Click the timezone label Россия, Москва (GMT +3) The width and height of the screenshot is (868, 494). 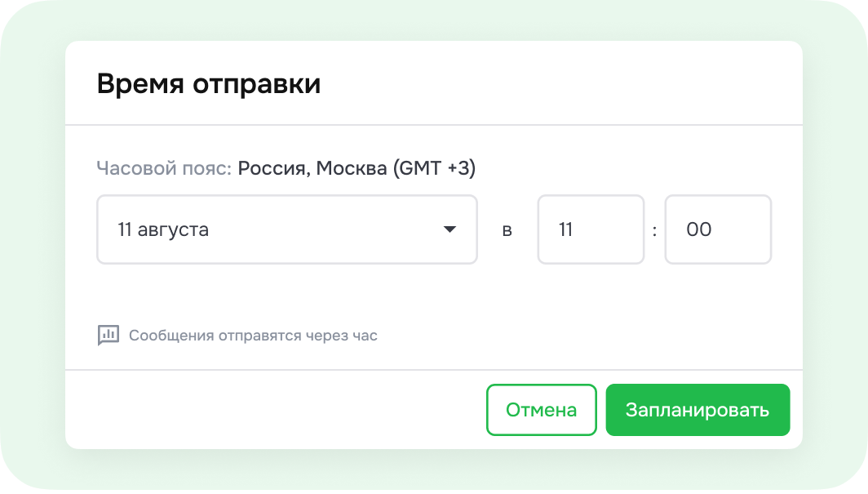[357, 168]
